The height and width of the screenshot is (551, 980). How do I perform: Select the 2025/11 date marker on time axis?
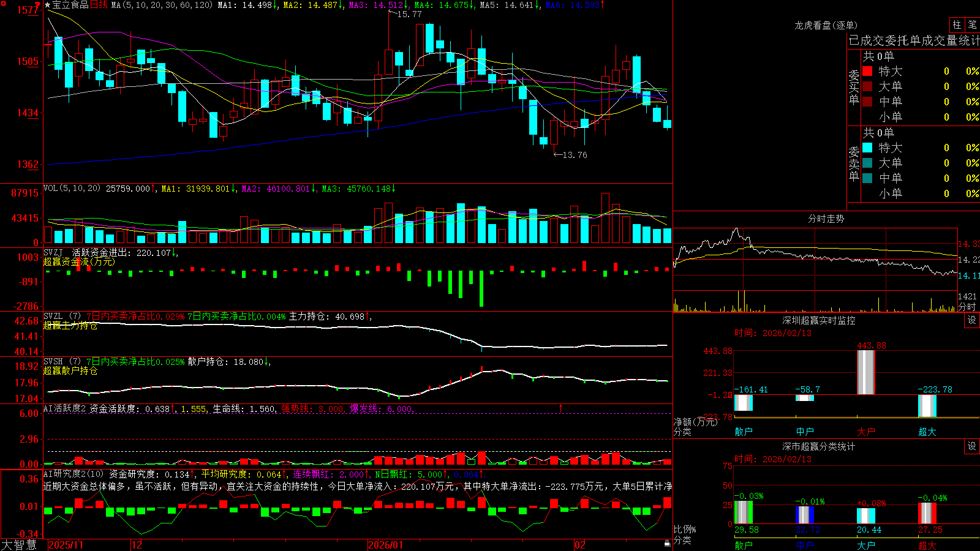66,545
